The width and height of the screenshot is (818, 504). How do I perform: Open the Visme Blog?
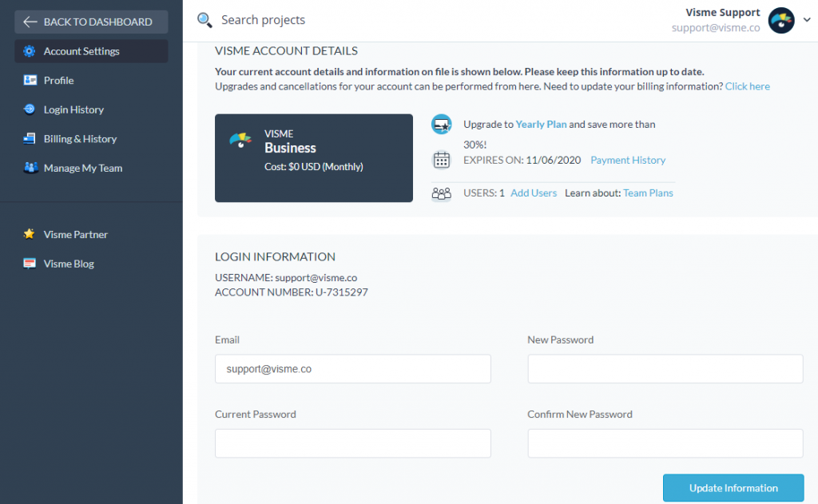[x=30, y=263]
